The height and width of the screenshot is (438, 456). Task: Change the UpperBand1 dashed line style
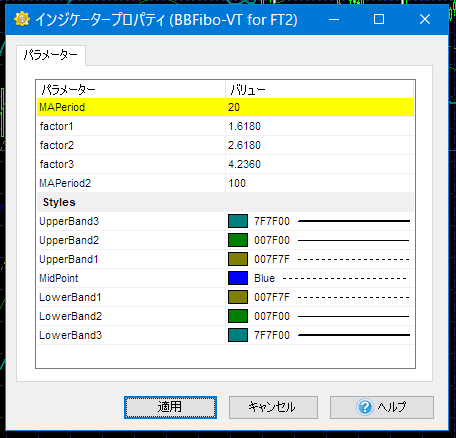click(x=354, y=259)
